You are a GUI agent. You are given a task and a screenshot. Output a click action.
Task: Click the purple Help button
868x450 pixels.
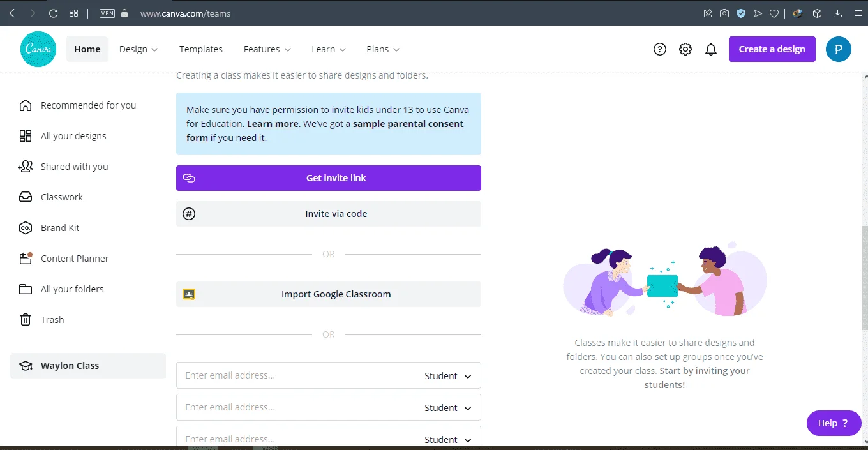(x=834, y=423)
